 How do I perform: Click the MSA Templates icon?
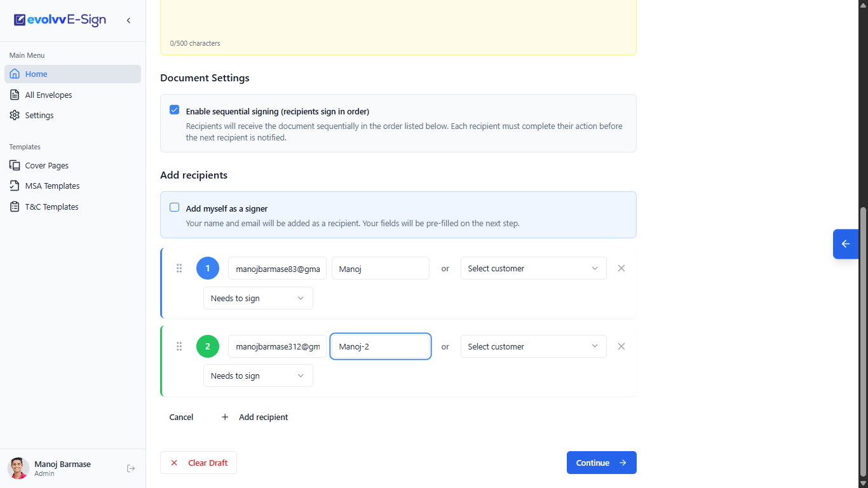15,186
